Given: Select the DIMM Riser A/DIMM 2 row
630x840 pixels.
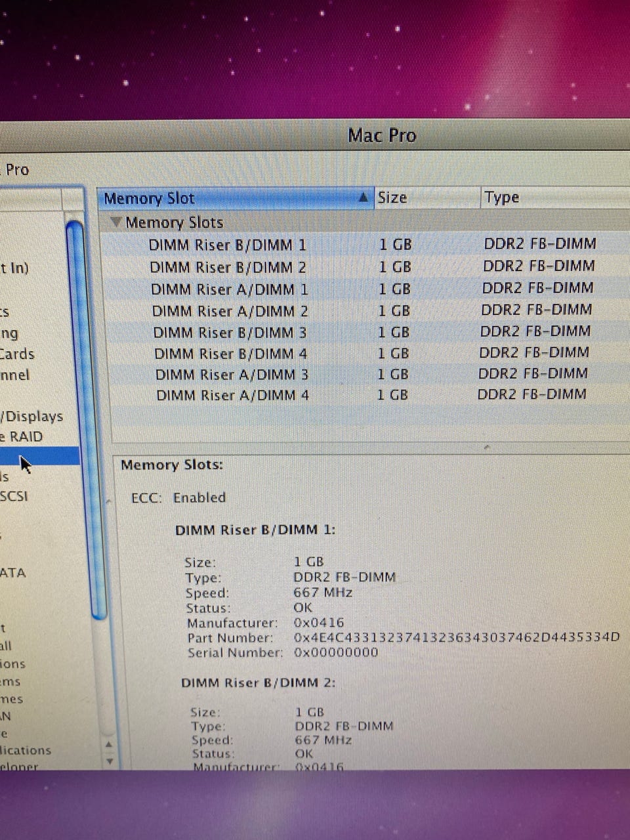Looking at the screenshot, I should pos(367,310).
